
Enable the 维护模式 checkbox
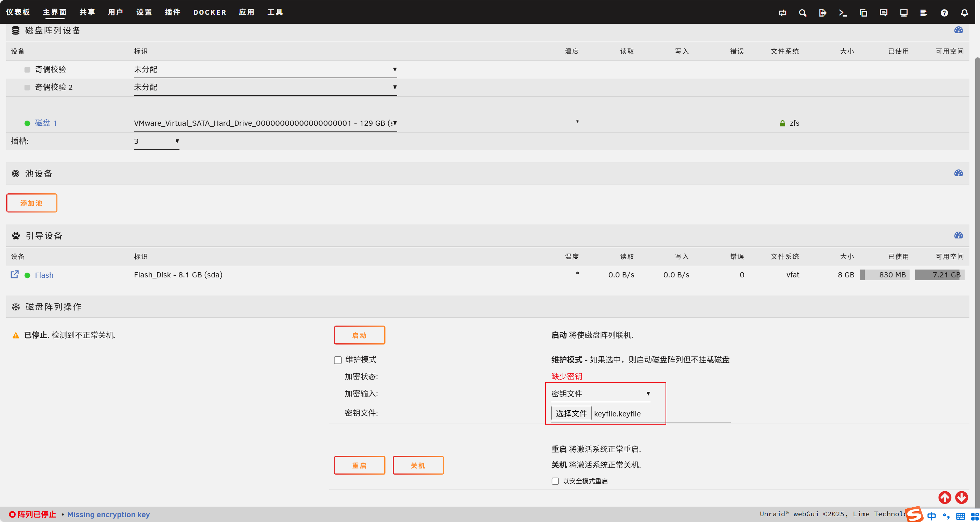tap(338, 360)
